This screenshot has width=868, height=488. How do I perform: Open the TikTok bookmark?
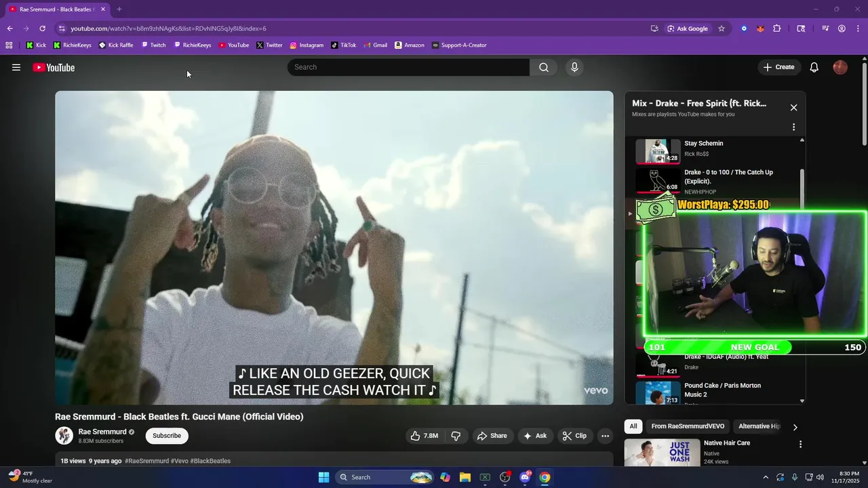pos(343,45)
